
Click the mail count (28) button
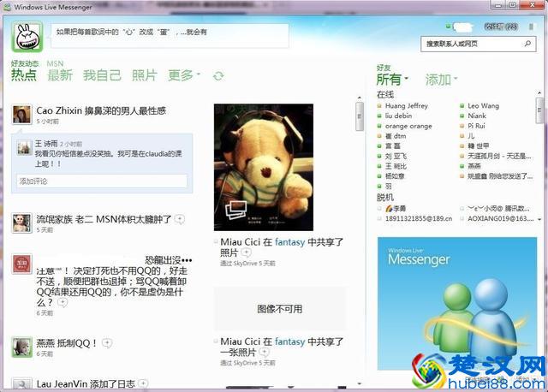click(501, 27)
